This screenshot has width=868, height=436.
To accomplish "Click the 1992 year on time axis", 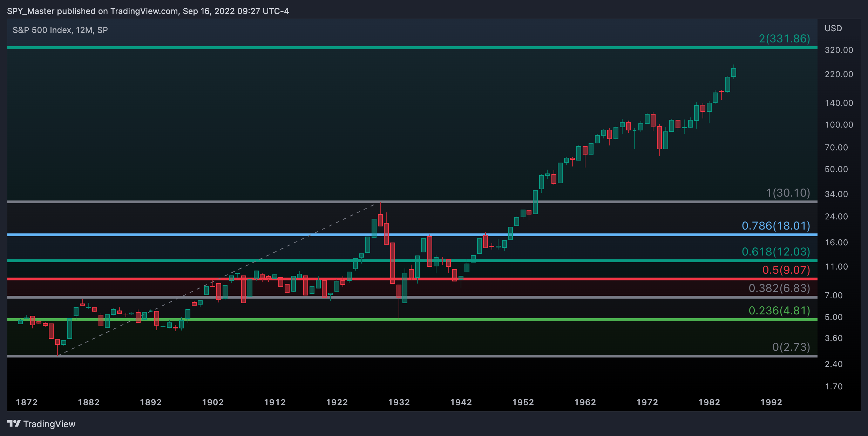I will coord(771,402).
